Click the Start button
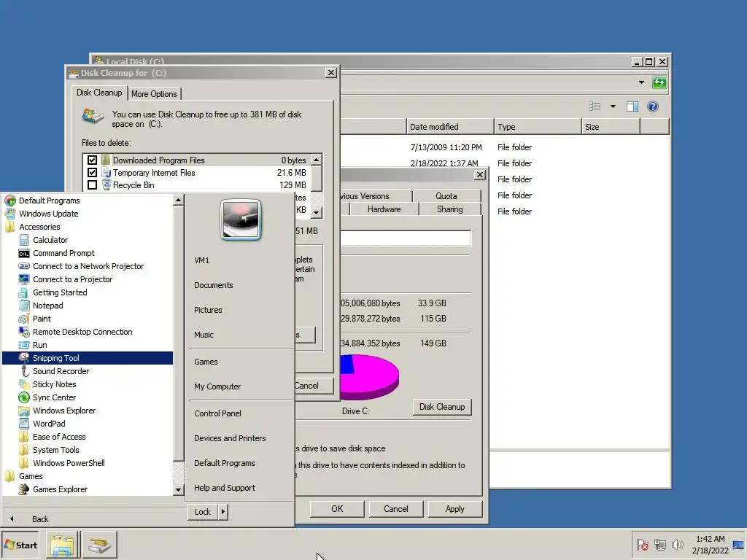The height and width of the screenshot is (560, 747). coord(21,545)
